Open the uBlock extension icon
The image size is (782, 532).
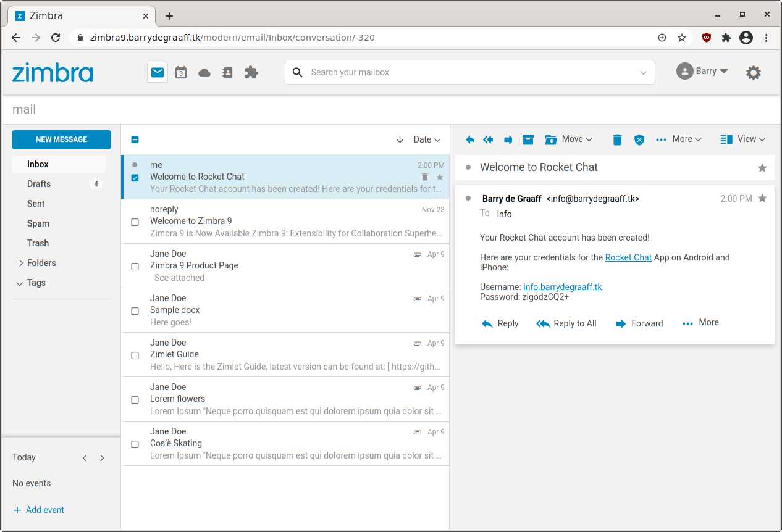[x=707, y=38]
